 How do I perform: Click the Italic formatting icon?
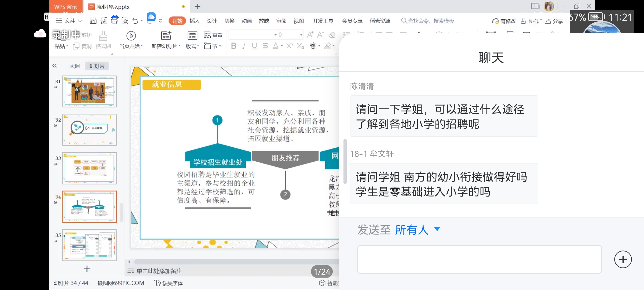tap(244, 46)
